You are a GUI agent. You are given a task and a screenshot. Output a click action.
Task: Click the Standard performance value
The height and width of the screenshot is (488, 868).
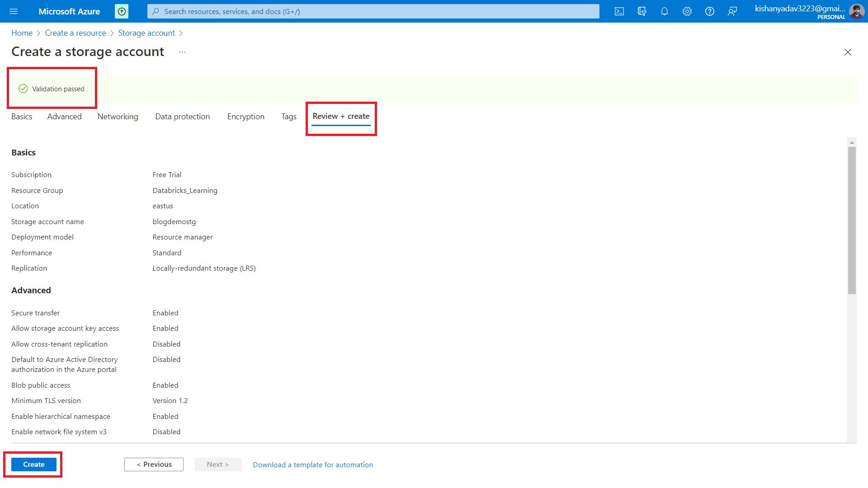tap(167, 253)
